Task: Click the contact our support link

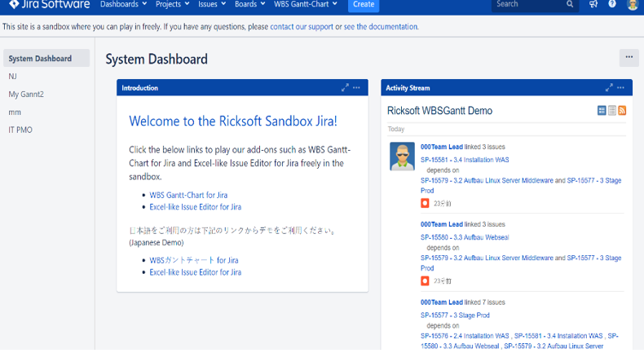Action: pyautogui.click(x=302, y=27)
